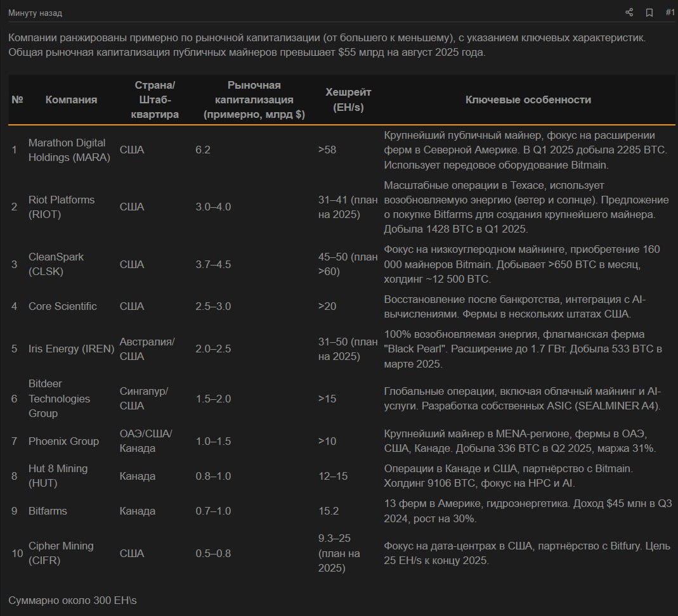Click hashrate "31–50 (план на 2025)"

click(348, 349)
